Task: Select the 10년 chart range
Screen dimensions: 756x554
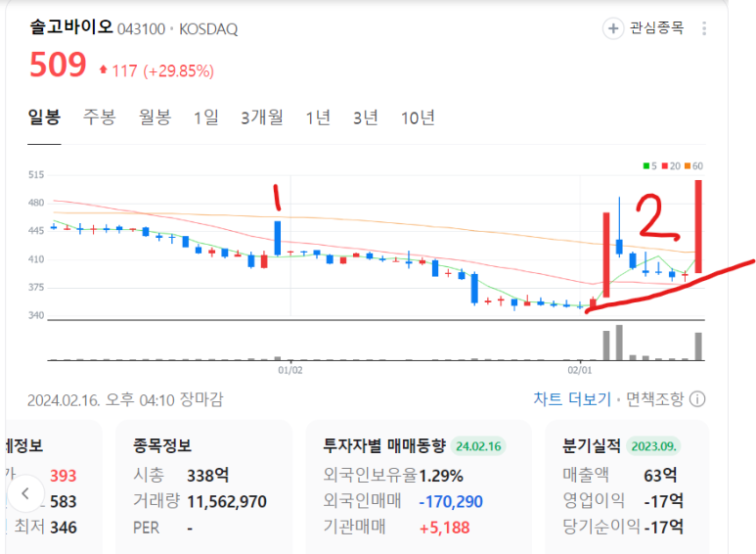Action: (418, 117)
